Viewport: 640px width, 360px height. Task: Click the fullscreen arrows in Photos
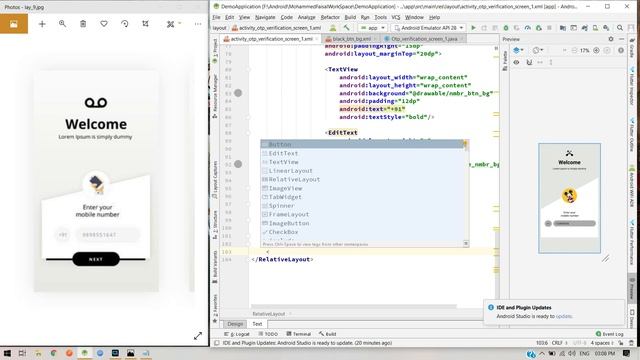(198, 336)
